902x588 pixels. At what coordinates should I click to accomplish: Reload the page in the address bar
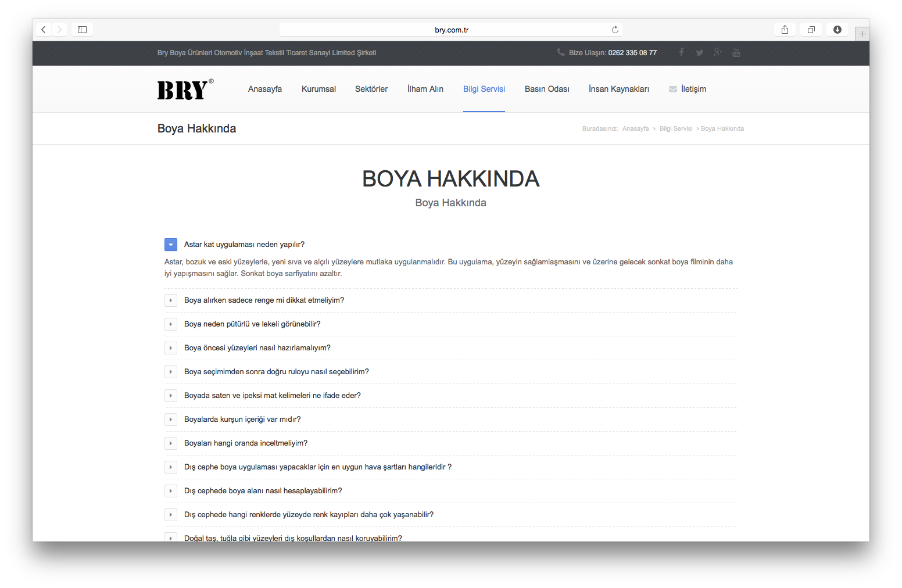pos(615,30)
